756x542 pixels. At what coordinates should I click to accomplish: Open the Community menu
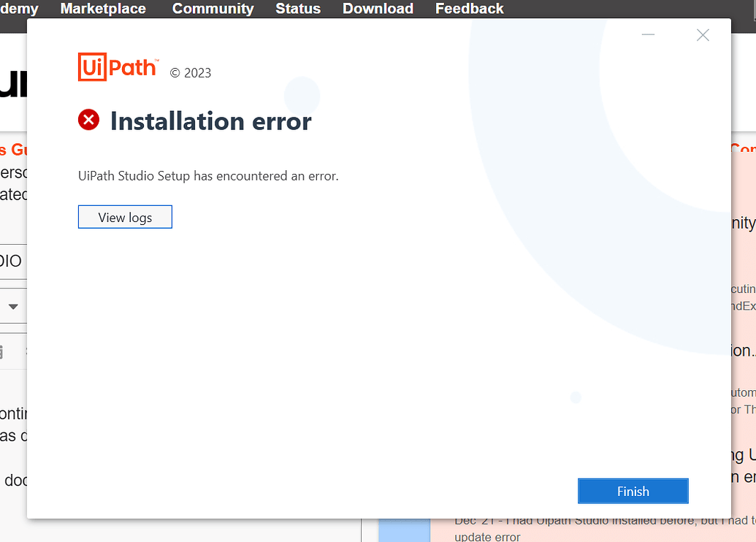tap(213, 9)
